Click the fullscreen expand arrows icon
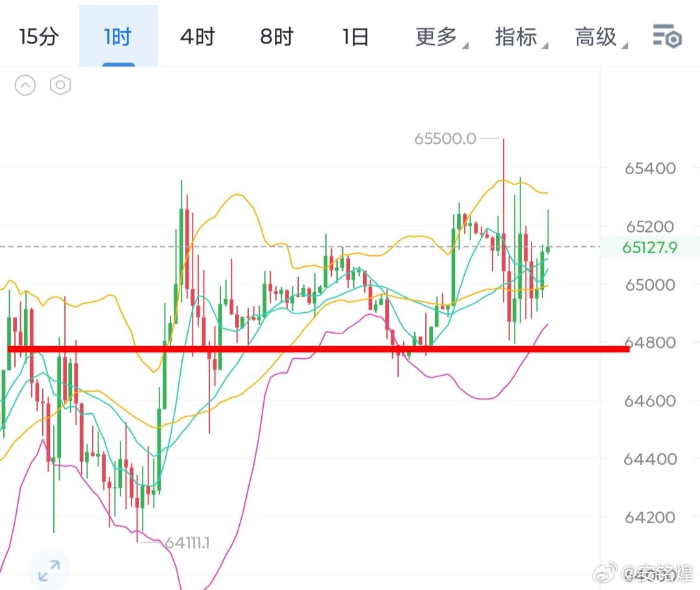 pos(49,571)
